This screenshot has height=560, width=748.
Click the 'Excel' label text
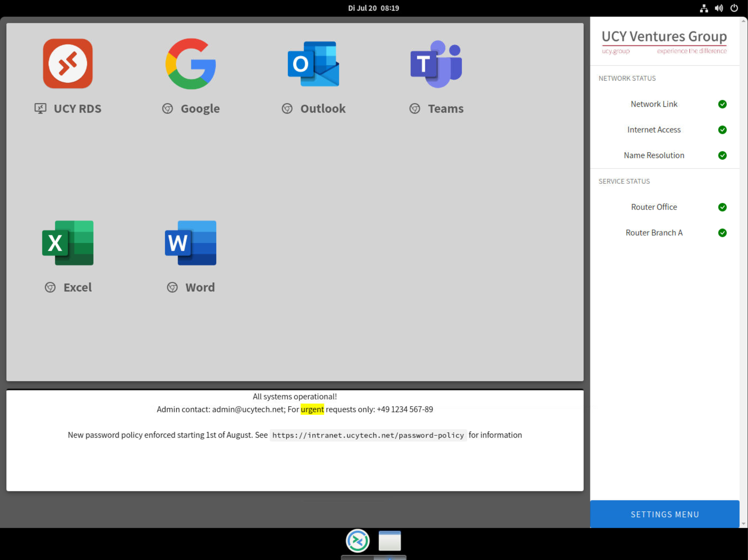78,287
